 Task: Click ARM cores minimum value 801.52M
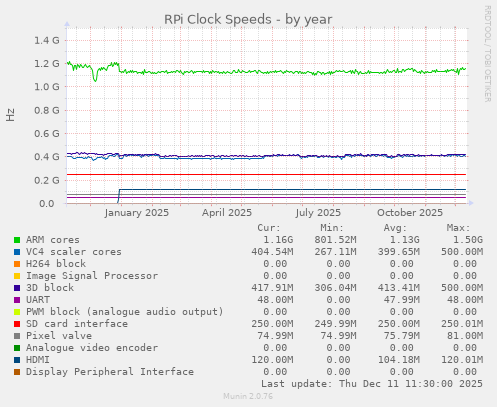pos(335,240)
